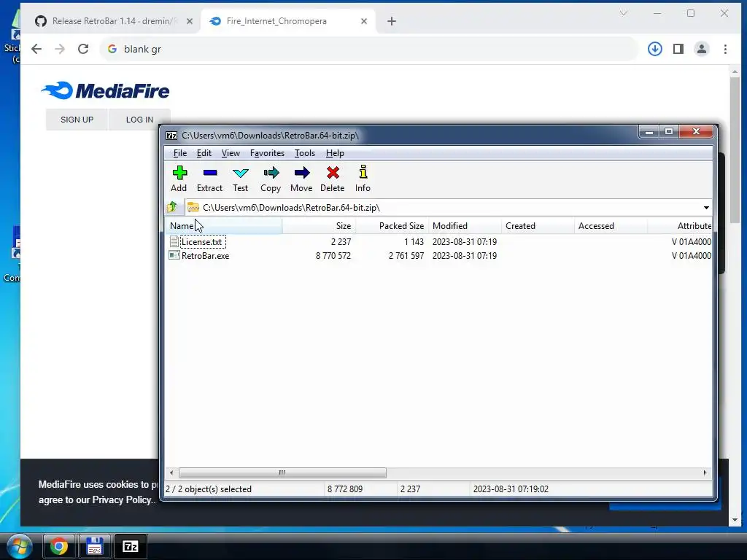747x560 pixels.
Task: Sort by the Modified column header
Action: click(465, 226)
